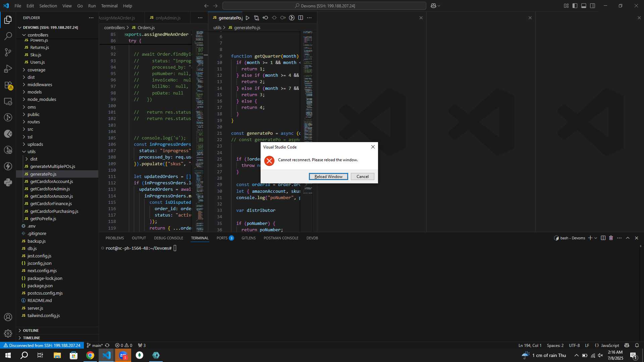Open the Manage gear icon

[x=8, y=333]
